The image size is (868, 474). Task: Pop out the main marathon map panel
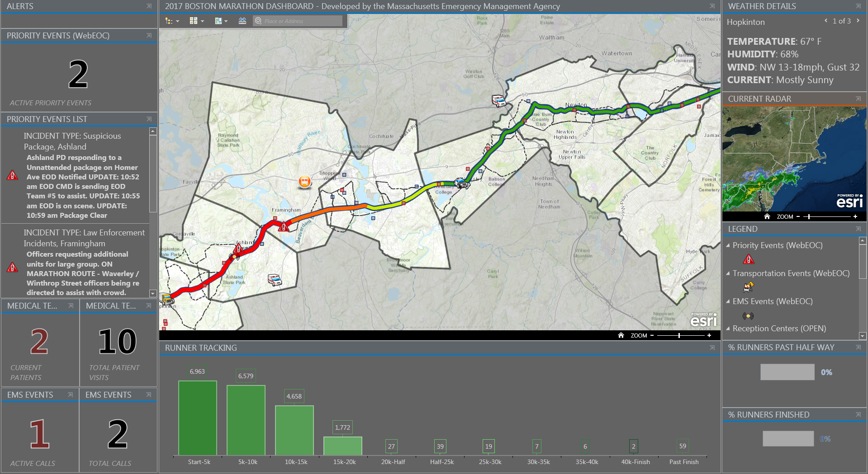[712, 6]
